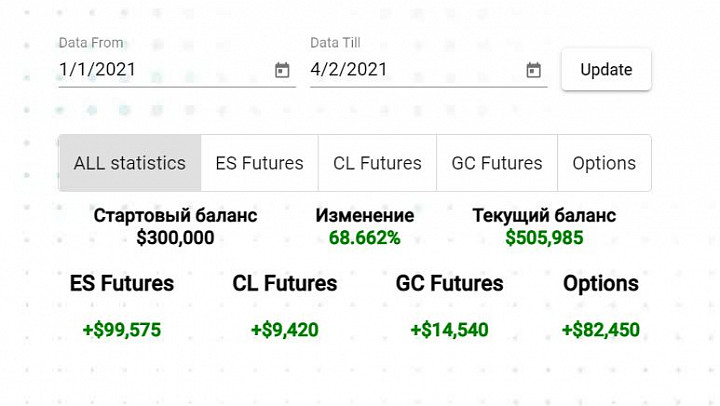Viewport: 720px width, 406px height.
Task: Click the ES Futures summary heading
Action: click(x=122, y=283)
